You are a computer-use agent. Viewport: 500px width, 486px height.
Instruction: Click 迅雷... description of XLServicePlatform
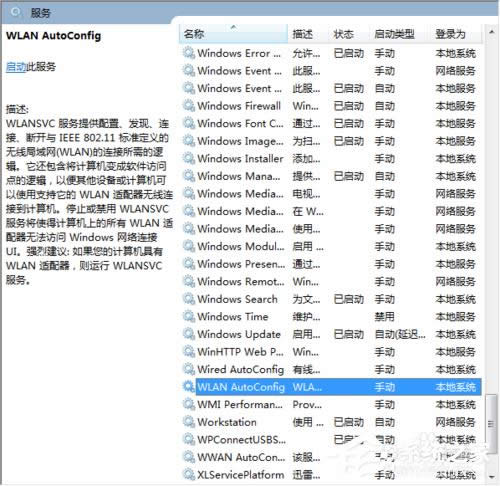(x=306, y=475)
